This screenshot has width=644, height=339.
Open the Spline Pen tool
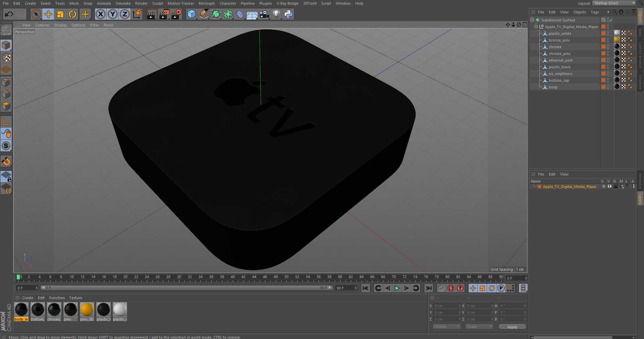(x=204, y=14)
